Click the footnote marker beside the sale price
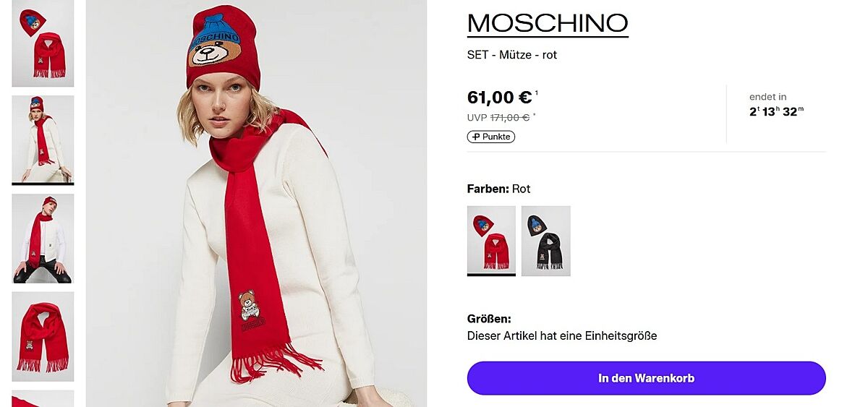Screen dimensions: 868x407 537,93
